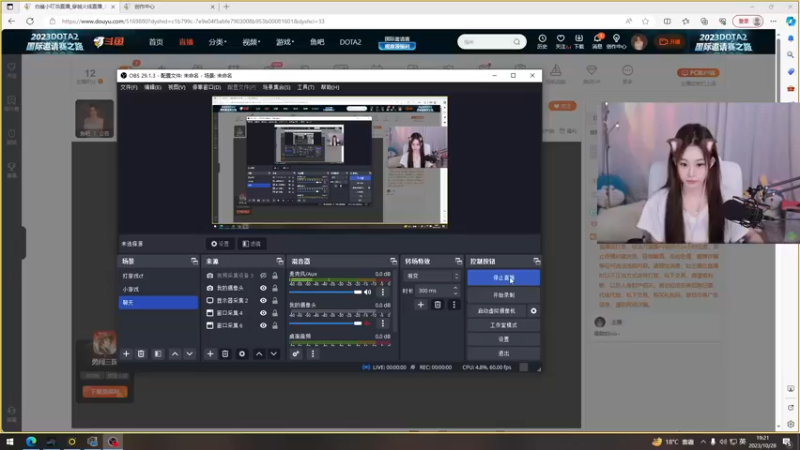800x450 pixels.
Task: Click 开始录制 start recording button
Action: tap(504, 295)
